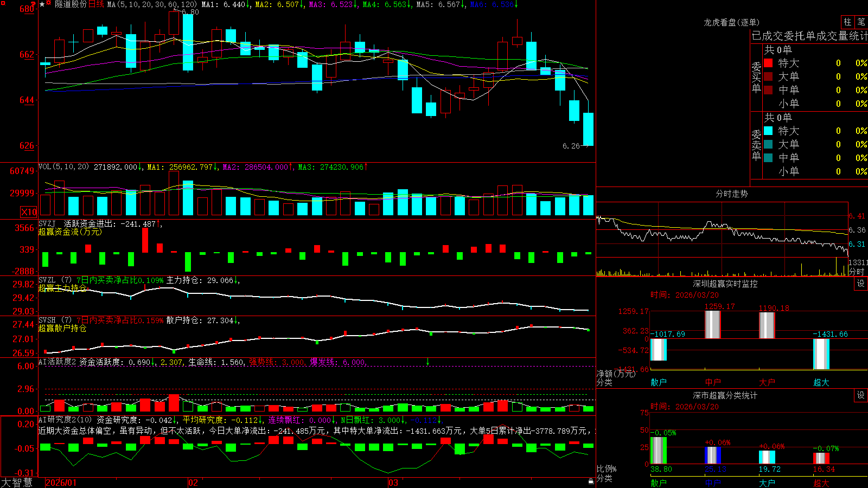Click 大户 category in 实时监控 chart
This screenshot has width=868, height=488.
tap(767, 382)
